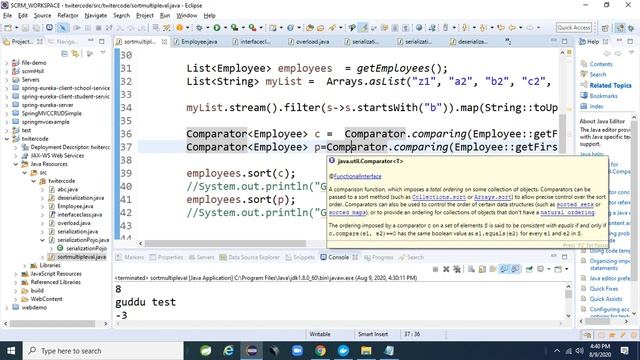Click the Pin Console icon
Screen dimensions: 640x360
pos(529,269)
